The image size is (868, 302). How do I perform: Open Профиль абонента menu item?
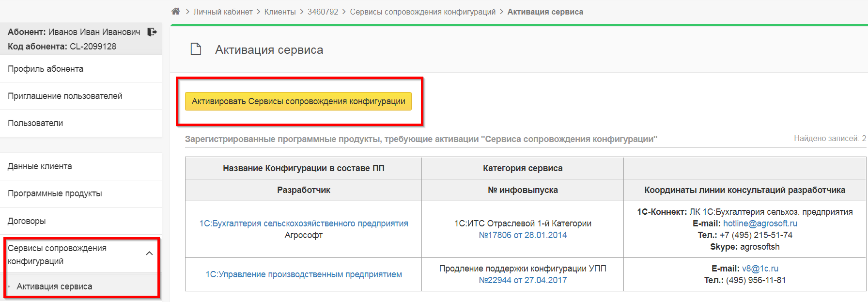tap(81, 69)
